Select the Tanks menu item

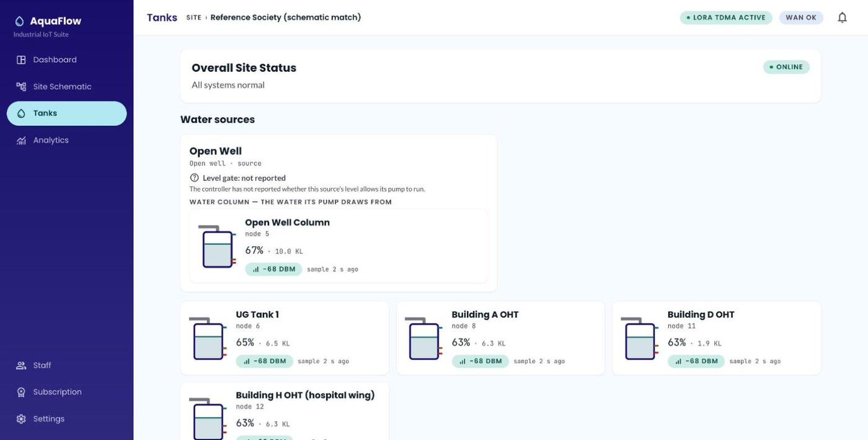66,113
